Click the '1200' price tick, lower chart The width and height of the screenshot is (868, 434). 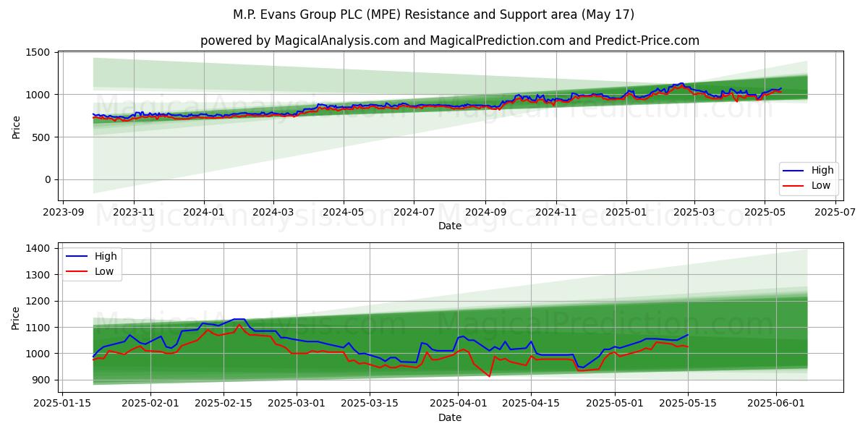tap(38, 302)
